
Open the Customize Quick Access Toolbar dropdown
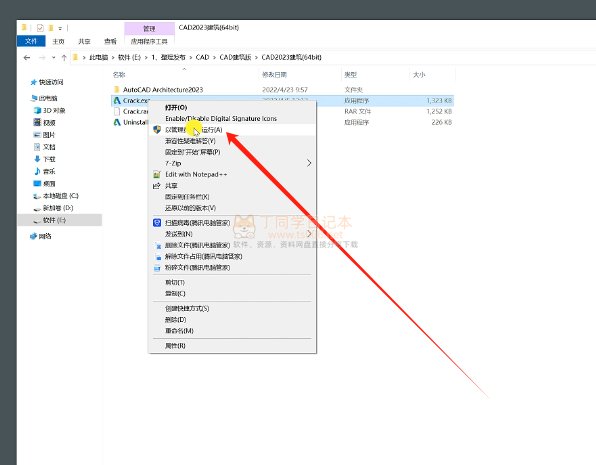60,29
